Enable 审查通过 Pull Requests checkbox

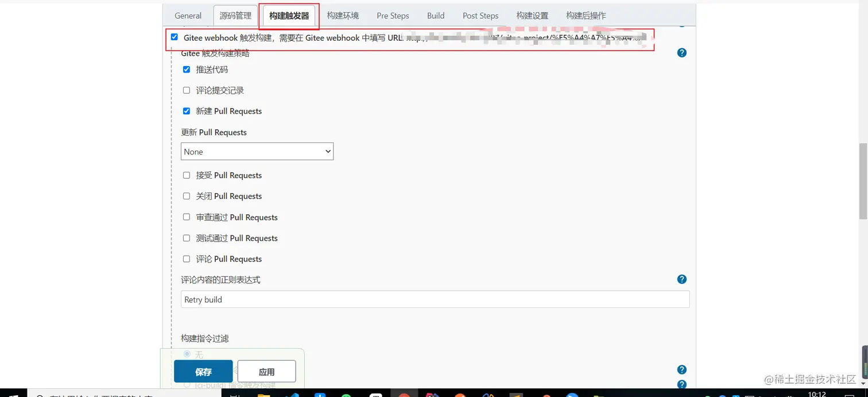[187, 217]
